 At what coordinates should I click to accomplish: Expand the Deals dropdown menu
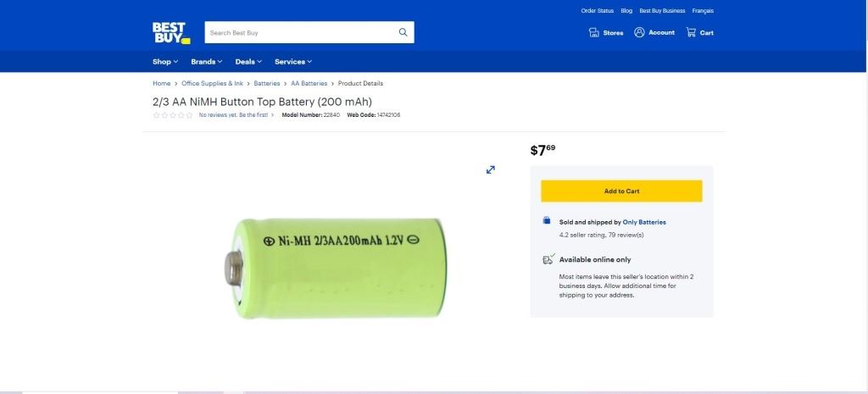(x=248, y=62)
